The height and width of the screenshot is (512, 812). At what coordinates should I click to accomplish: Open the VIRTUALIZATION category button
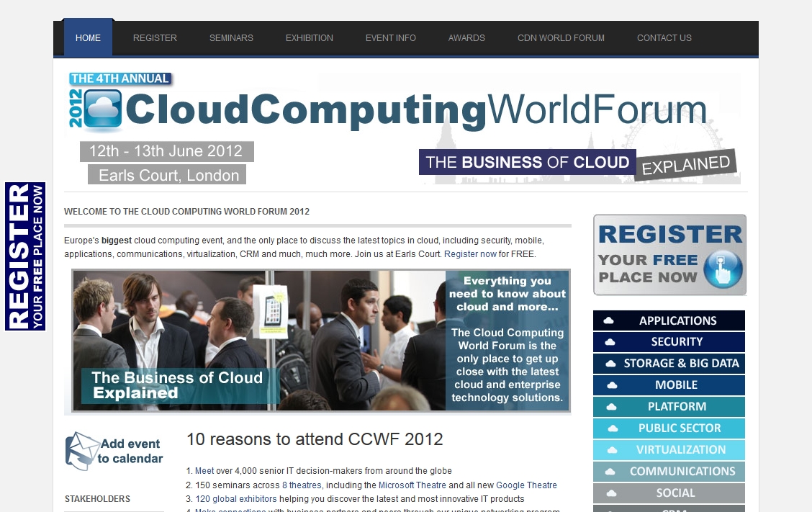(x=669, y=450)
